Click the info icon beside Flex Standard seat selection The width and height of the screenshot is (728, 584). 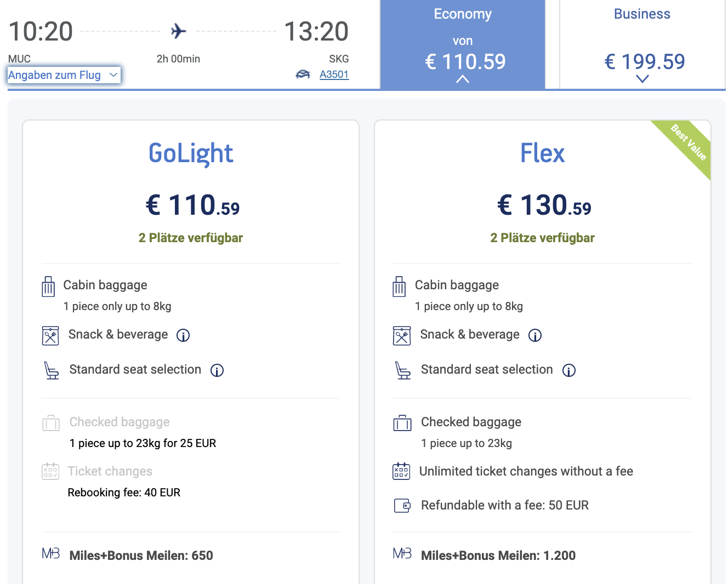coord(569,371)
